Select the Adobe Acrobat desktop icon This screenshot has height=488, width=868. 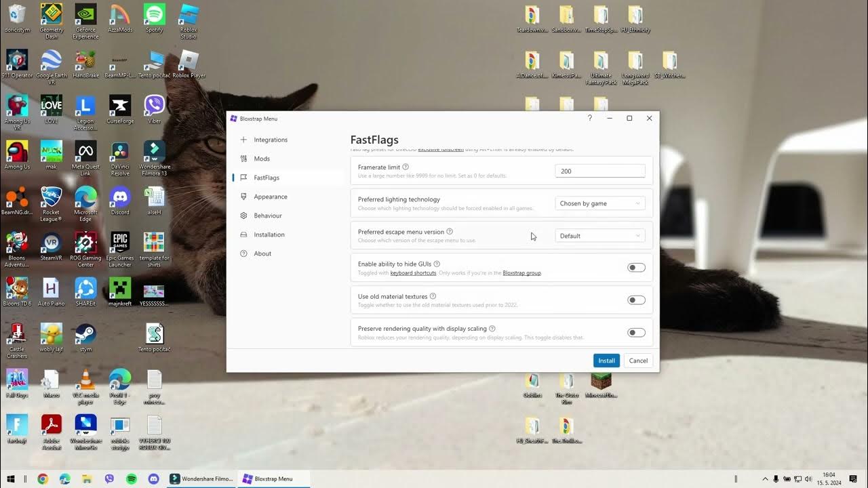(52, 432)
